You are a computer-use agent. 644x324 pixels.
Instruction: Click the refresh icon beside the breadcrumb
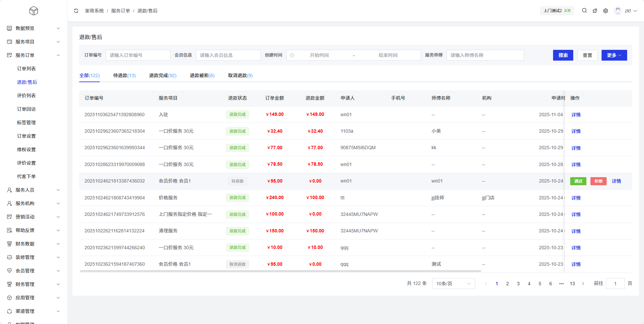tap(76, 11)
